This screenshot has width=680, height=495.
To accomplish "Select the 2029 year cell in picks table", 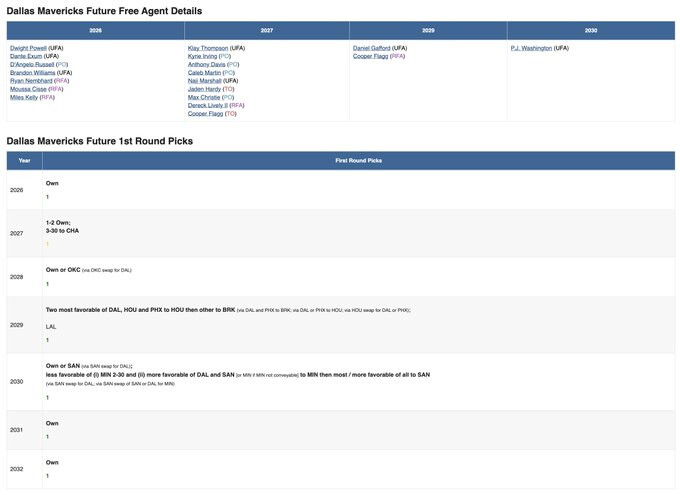I will point(24,325).
